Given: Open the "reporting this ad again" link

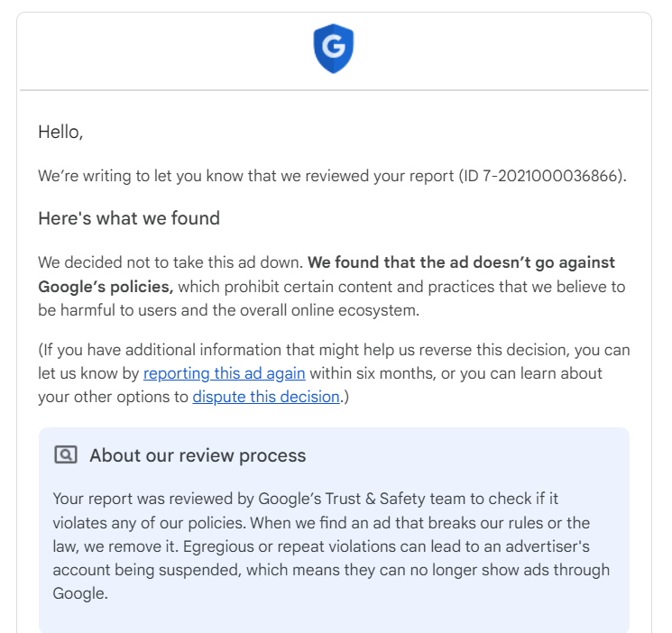Looking at the screenshot, I should [x=224, y=373].
